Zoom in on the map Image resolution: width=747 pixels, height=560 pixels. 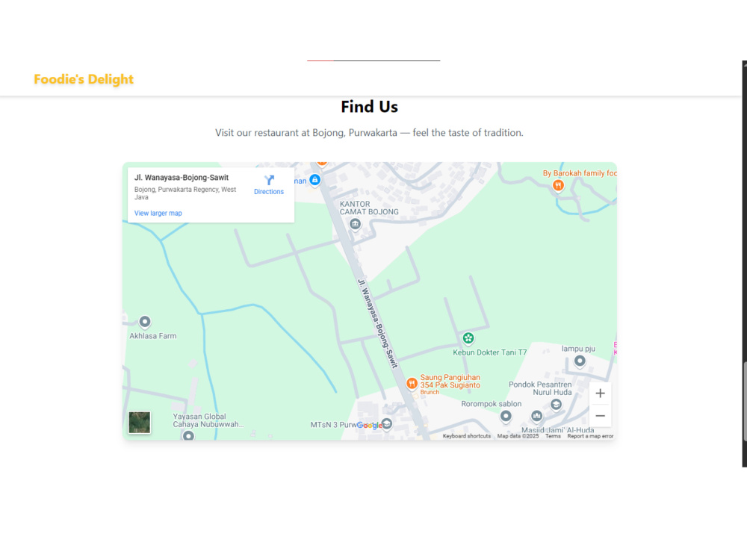tap(601, 393)
